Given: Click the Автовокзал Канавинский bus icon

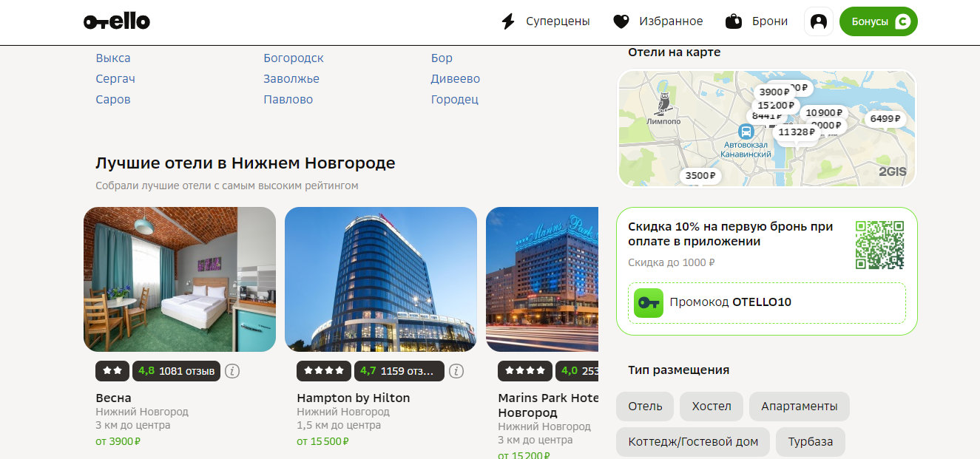Looking at the screenshot, I should coord(746,132).
